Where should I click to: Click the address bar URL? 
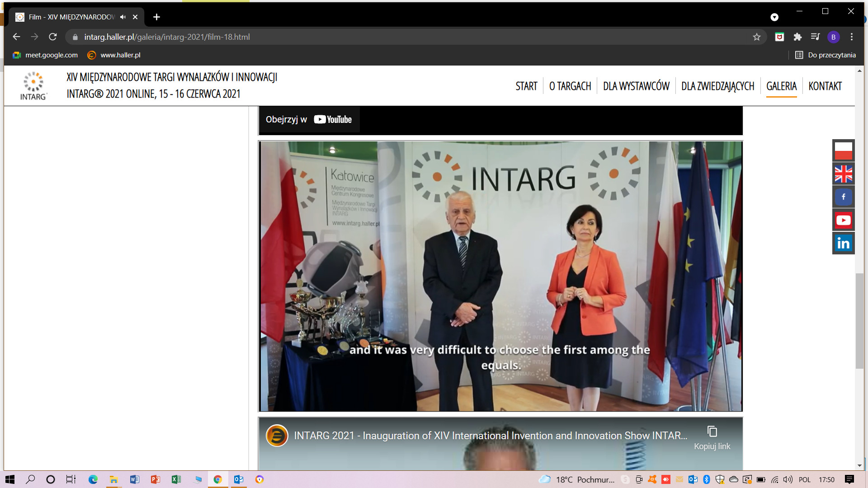tap(167, 37)
